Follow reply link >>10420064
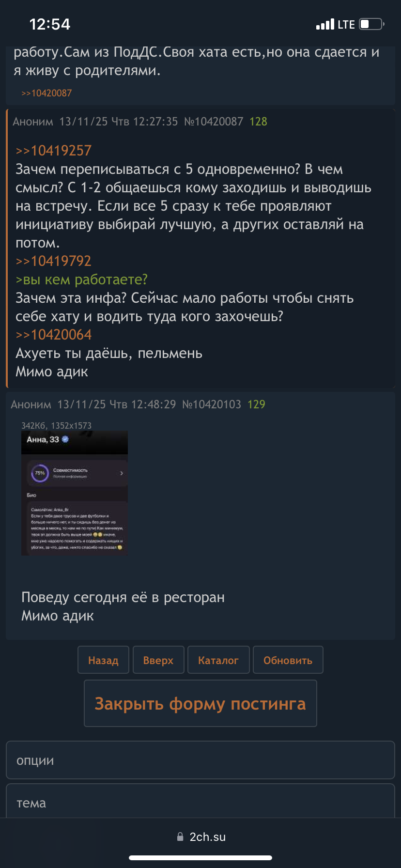Viewport: 401px width, 868px height. pyautogui.click(x=54, y=335)
